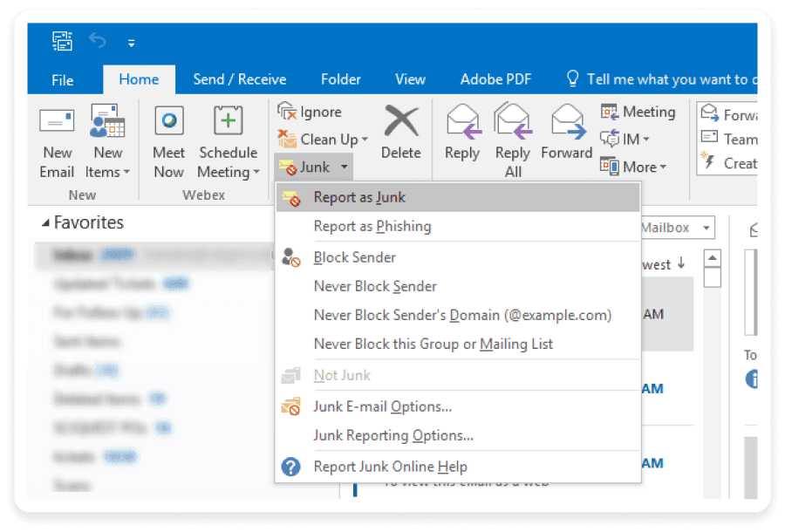Open Junk E-mail Options...
This screenshot has height=532, width=785.
point(458,406)
